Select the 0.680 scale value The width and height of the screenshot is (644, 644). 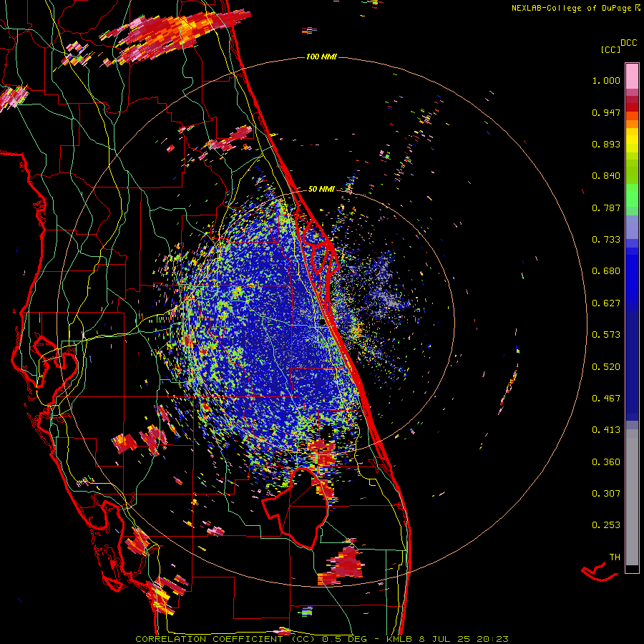[606, 271]
